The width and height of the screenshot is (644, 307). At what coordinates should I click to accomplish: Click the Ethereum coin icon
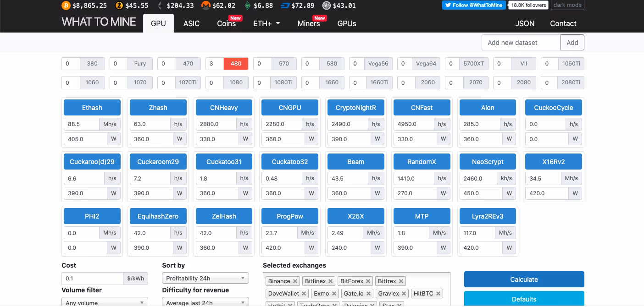pos(160,5)
